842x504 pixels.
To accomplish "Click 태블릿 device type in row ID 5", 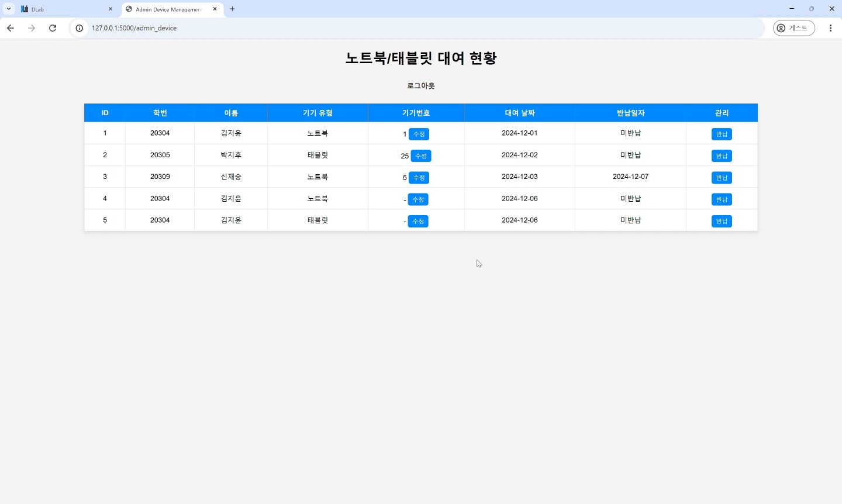I will (318, 220).
